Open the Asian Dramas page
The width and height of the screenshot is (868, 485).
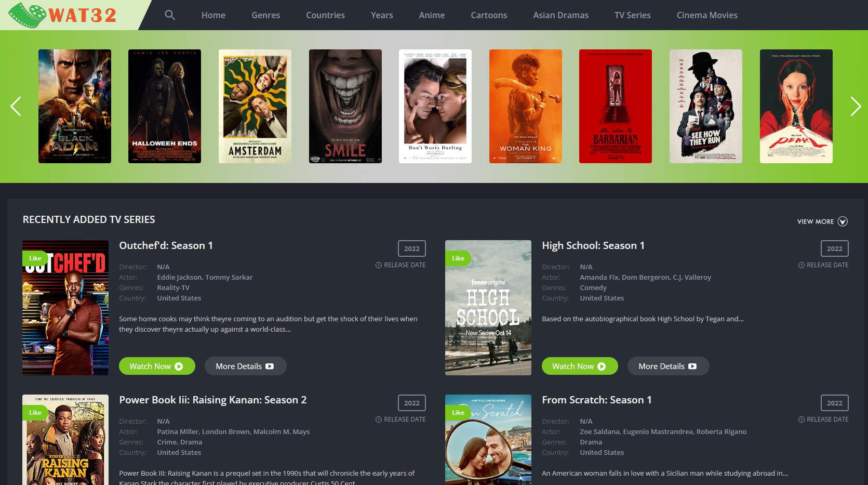tap(560, 15)
